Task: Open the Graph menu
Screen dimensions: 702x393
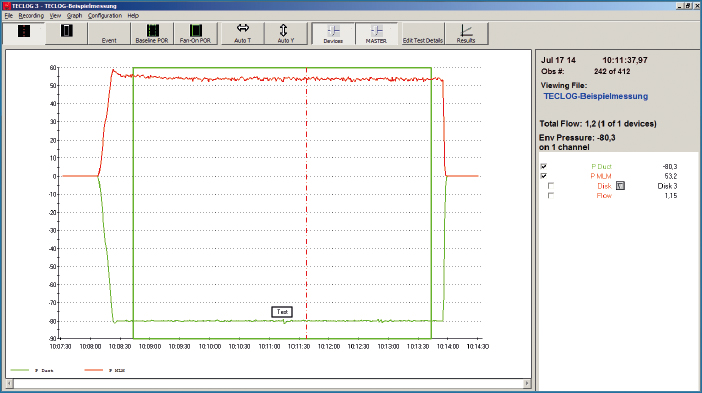Action: (x=74, y=16)
